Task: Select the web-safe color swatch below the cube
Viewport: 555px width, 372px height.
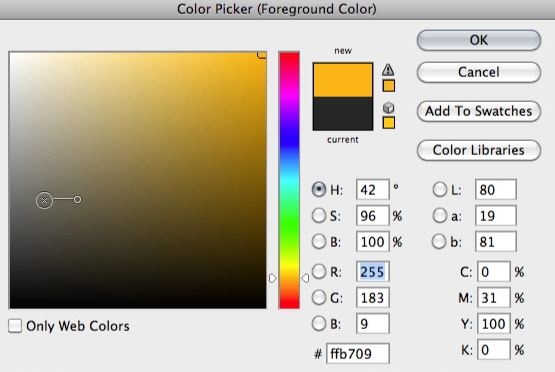Action: pos(389,122)
